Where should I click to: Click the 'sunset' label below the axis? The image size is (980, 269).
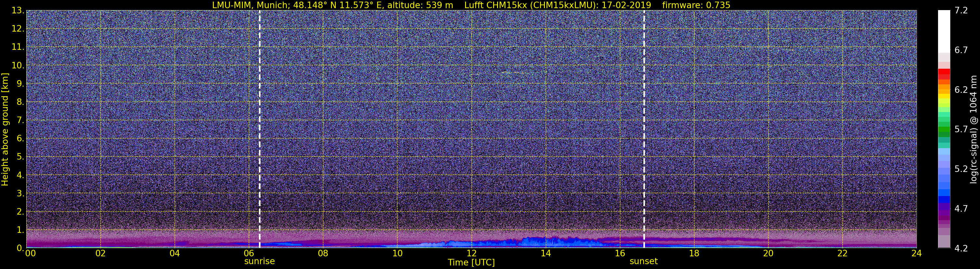[x=644, y=261]
